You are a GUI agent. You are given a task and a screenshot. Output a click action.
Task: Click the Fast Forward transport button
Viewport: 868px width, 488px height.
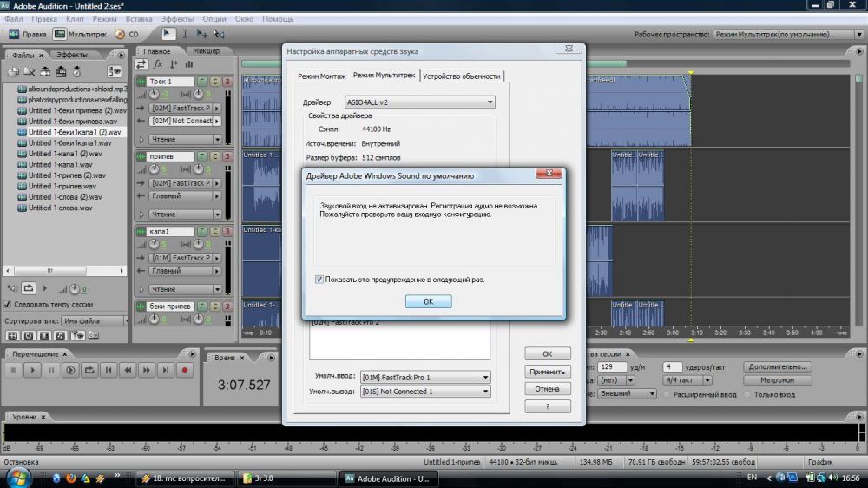(146, 370)
